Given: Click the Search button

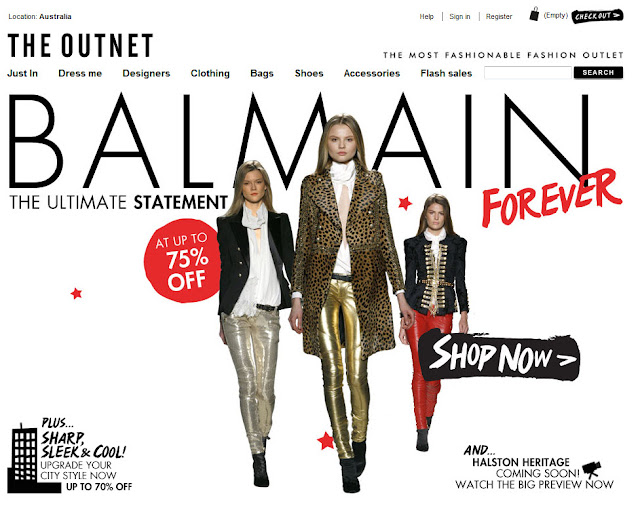Looking at the screenshot, I should pos(598,73).
